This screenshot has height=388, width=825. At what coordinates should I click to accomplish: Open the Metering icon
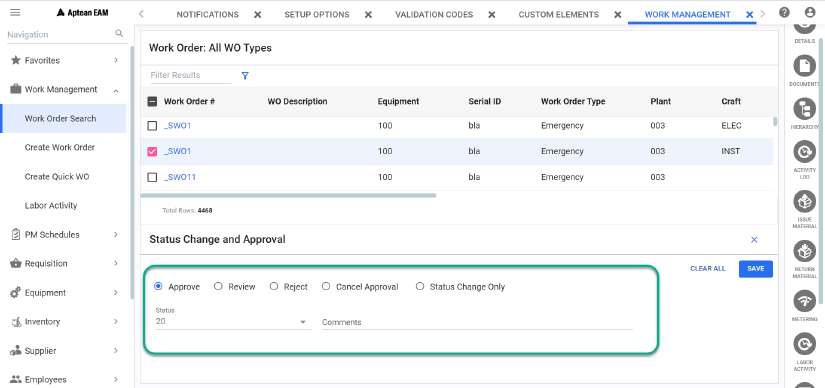click(804, 301)
